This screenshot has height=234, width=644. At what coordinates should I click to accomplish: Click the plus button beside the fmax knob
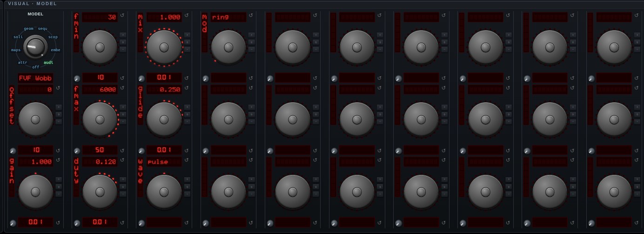[123, 107]
